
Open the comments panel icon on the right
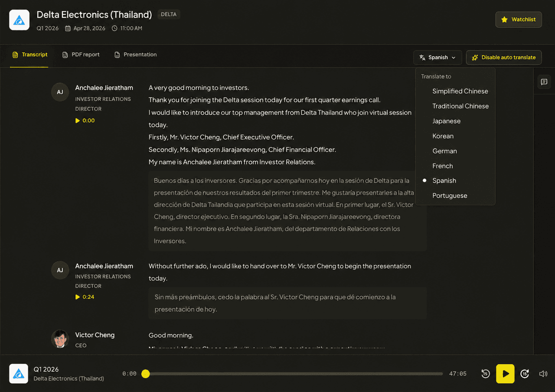544,82
